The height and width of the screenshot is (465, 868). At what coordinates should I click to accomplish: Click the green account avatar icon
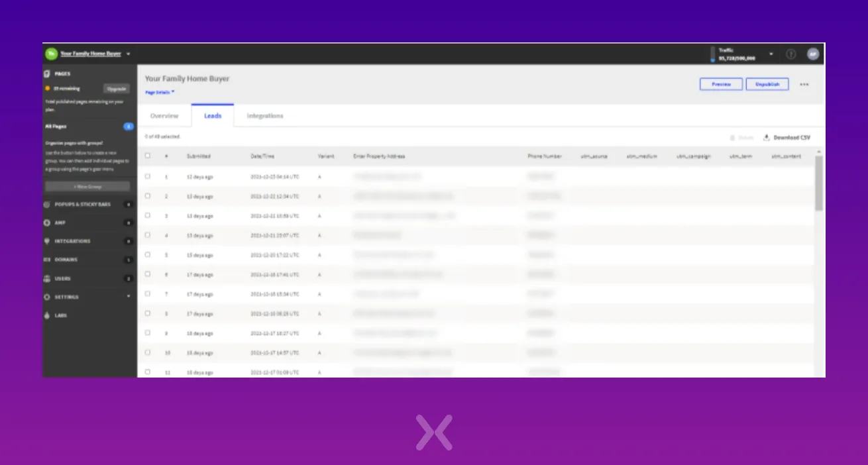click(x=51, y=54)
